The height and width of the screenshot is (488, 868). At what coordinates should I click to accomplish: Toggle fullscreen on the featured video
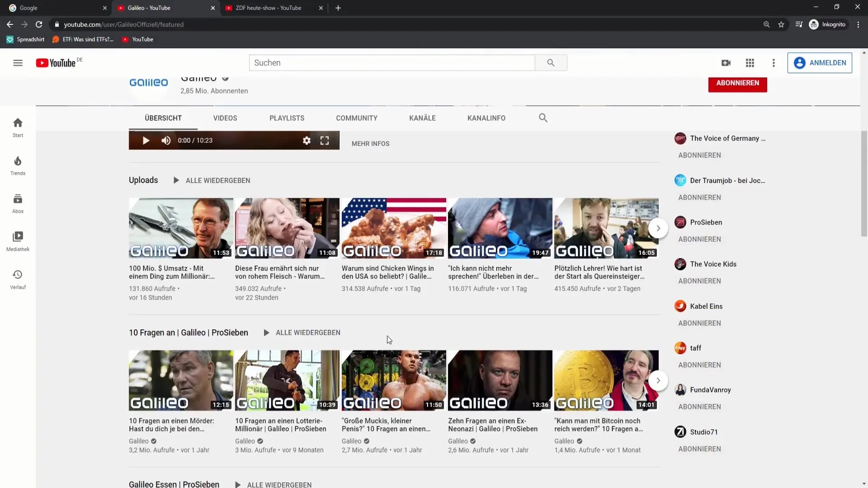tap(325, 141)
